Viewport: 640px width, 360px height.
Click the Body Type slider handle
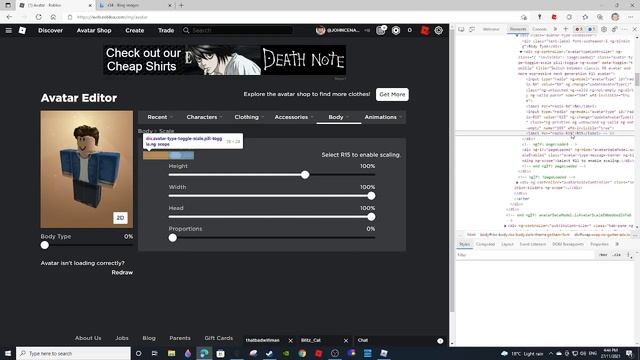(45, 245)
